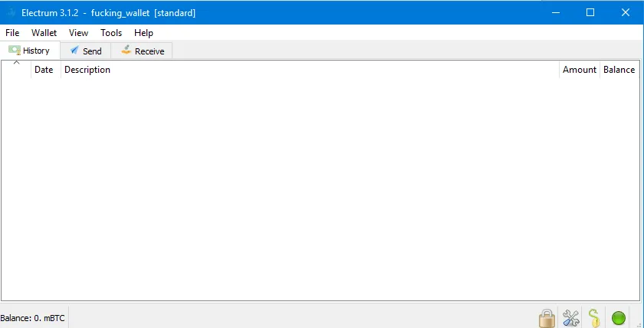
Task: Click the Description column header
Action: pyautogui.click(x=87, y=70)
